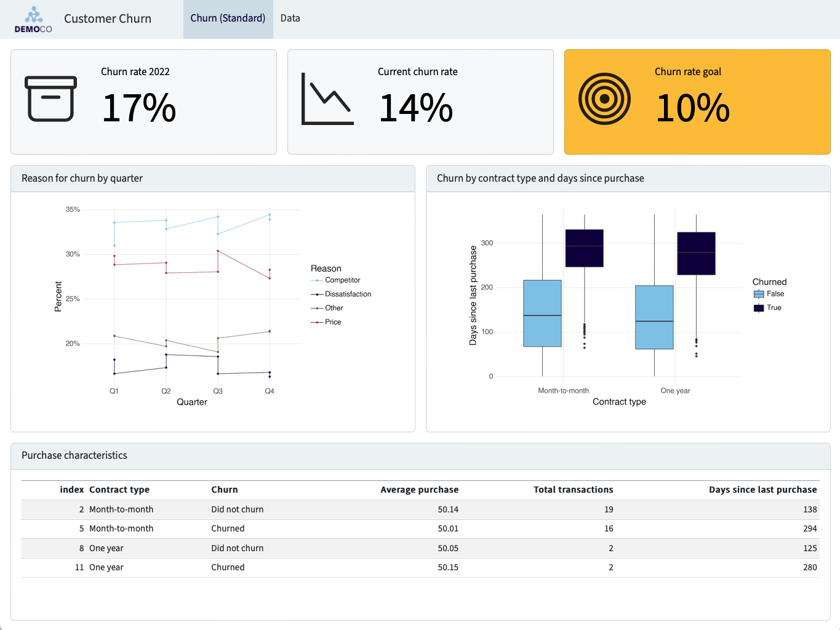The width and height of the screenshot is (840, 630).
Task: Click the declining line chart icon
Action: [x=327, y=99]
